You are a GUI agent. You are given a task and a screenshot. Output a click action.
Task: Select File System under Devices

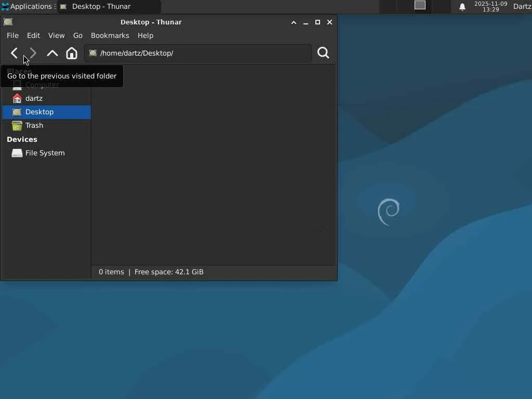(47, 153)
